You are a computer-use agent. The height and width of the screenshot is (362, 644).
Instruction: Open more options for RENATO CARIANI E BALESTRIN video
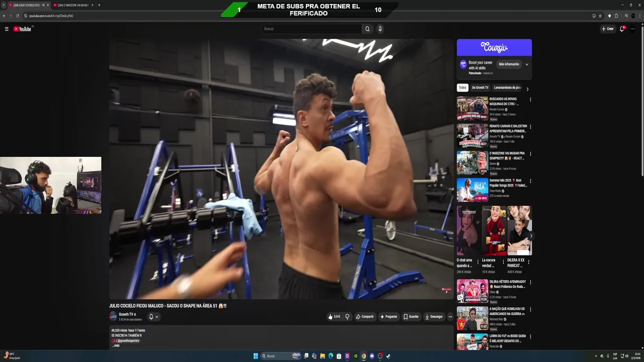pos(530,127)
